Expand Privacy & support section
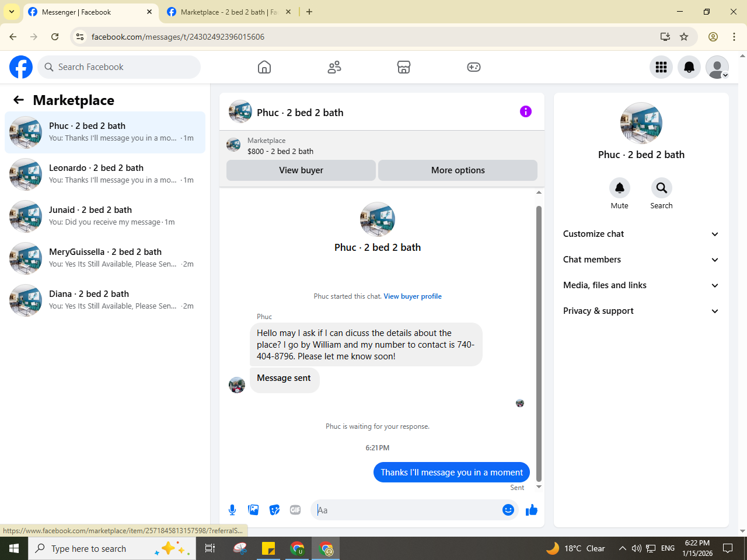 tap(641, 311)
